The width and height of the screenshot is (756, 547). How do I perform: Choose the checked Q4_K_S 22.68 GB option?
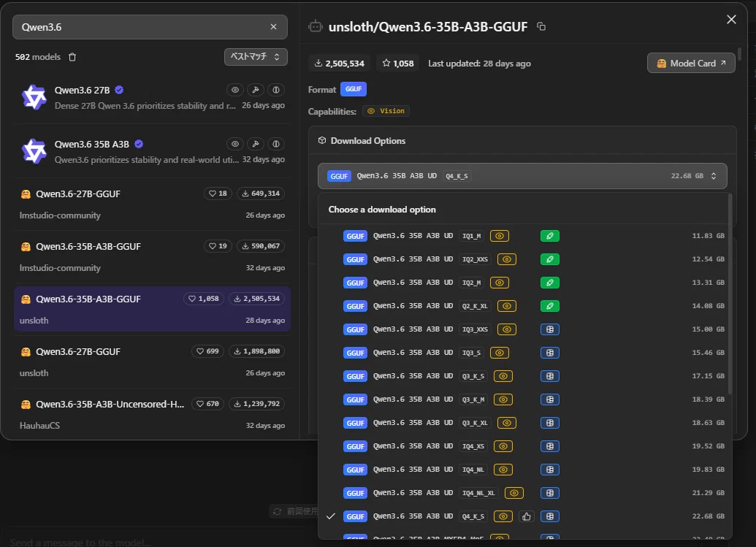pyautogui.click(x=524, y=516)
